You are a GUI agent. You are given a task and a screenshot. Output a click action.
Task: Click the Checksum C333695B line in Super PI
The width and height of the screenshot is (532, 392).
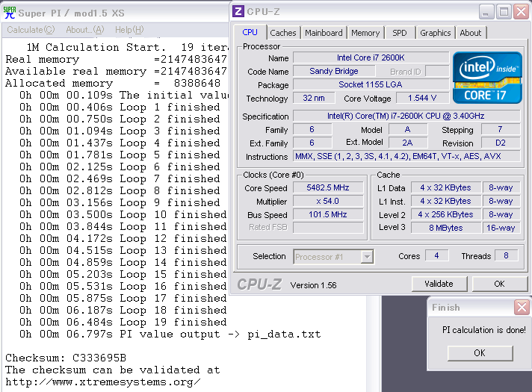click(66, 358)
